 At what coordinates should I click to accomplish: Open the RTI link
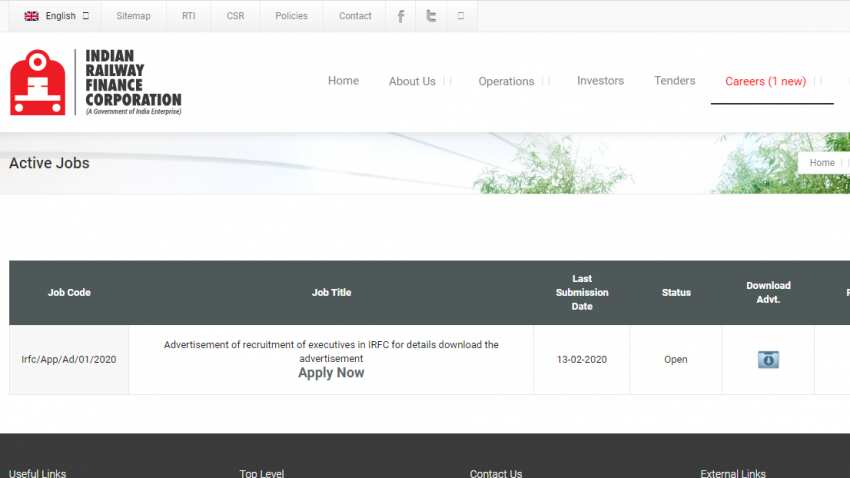[188, 16]
